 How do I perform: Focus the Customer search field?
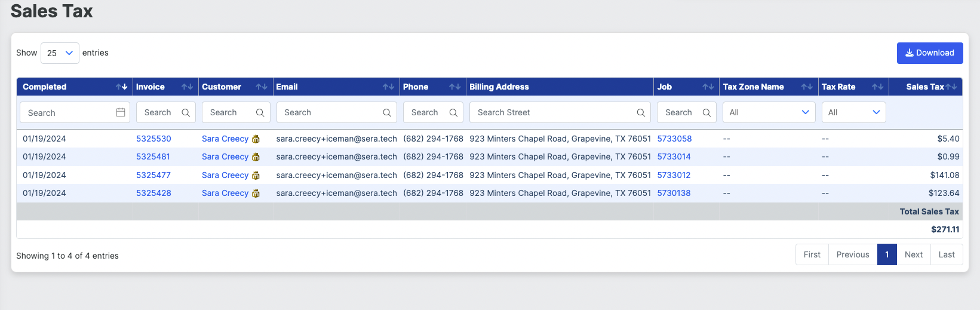pos(236,112)
